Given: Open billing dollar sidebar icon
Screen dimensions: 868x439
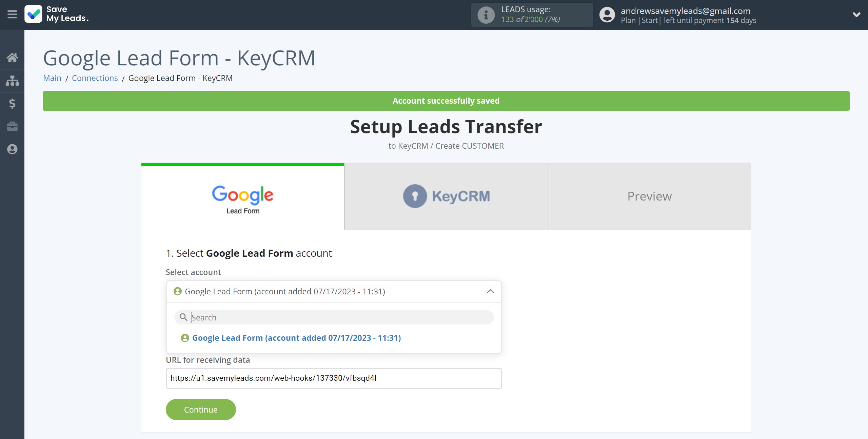Looking at the screenshot, I should (x=12, y=103).
